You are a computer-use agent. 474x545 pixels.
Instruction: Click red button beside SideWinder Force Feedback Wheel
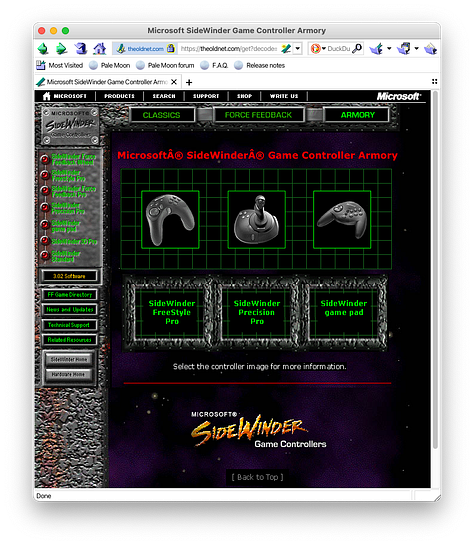click(x=45, y=159)
